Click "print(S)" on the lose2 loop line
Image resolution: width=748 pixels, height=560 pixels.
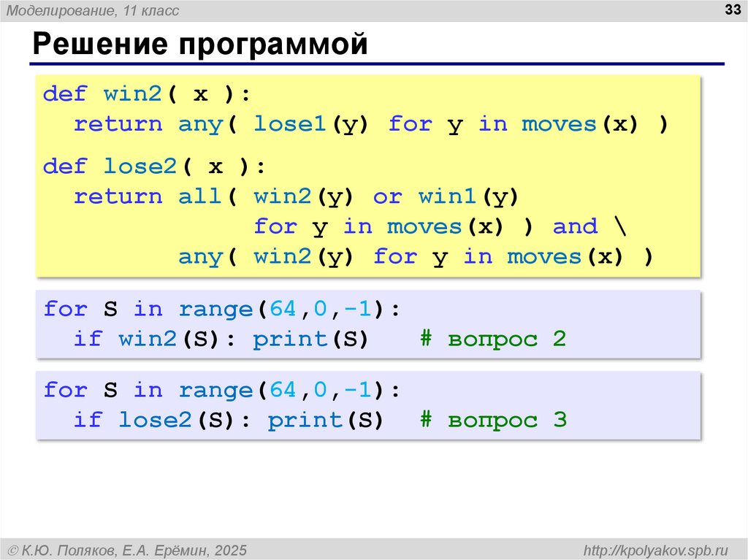(x=325, y=421)
